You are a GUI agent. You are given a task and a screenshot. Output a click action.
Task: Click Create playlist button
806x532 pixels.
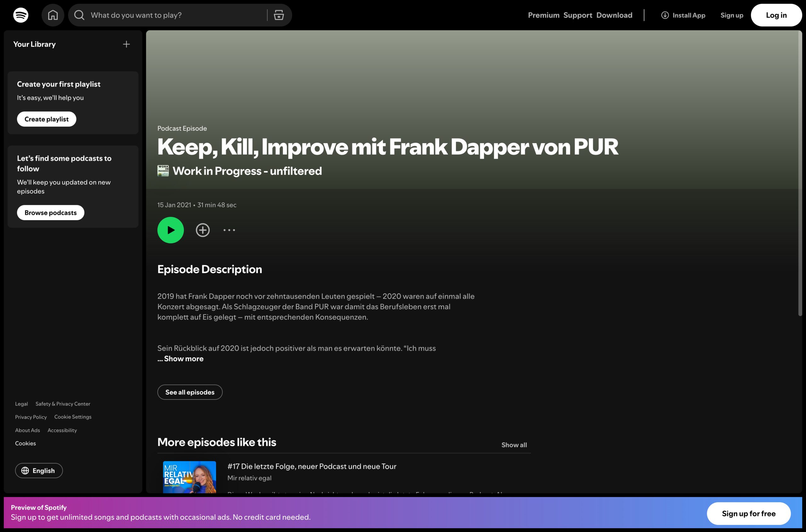(47, 119)
